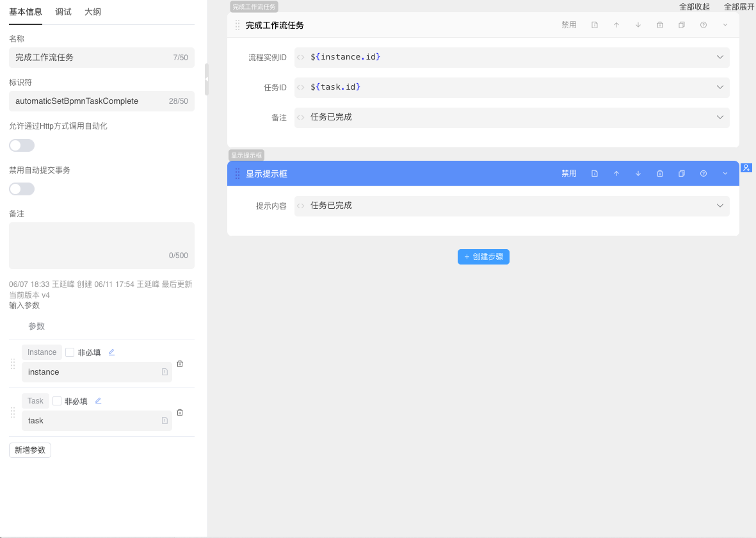Move the 完成工作流任务 step down
This screenshot has height=538, width=756.
(638, 25)
